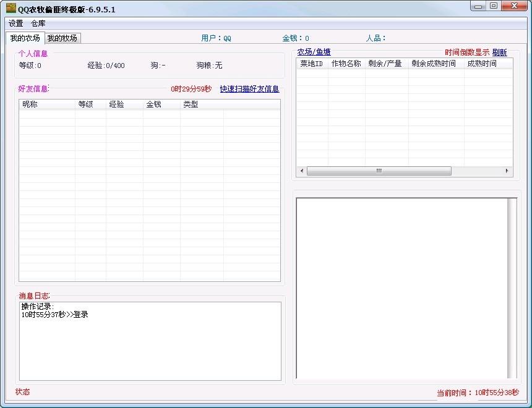Click the log entry 10时55分37秒>>登录
Viewport: 532px width, 408px height.
54,315
